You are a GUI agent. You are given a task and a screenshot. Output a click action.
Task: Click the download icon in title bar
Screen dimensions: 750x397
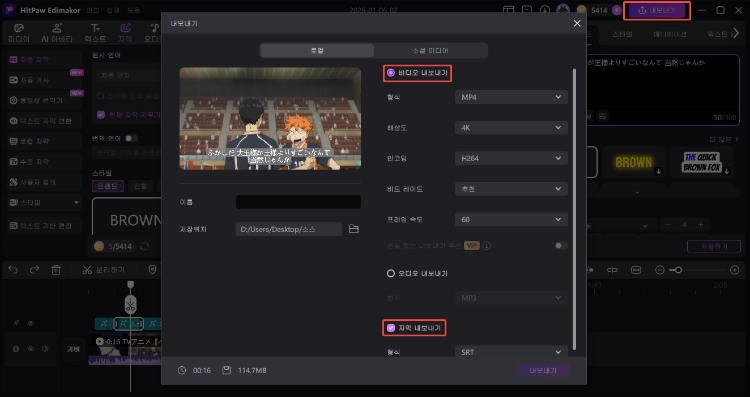(x=545, y=10)
